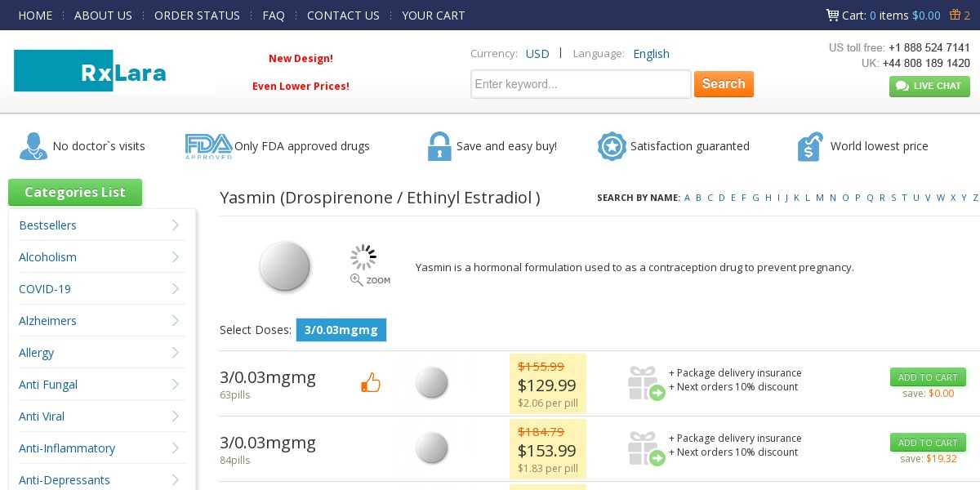This screenshot has width=980, height=490.
Task: Click the pill thumbnail in 63pills row
Action: coord(432,382)
